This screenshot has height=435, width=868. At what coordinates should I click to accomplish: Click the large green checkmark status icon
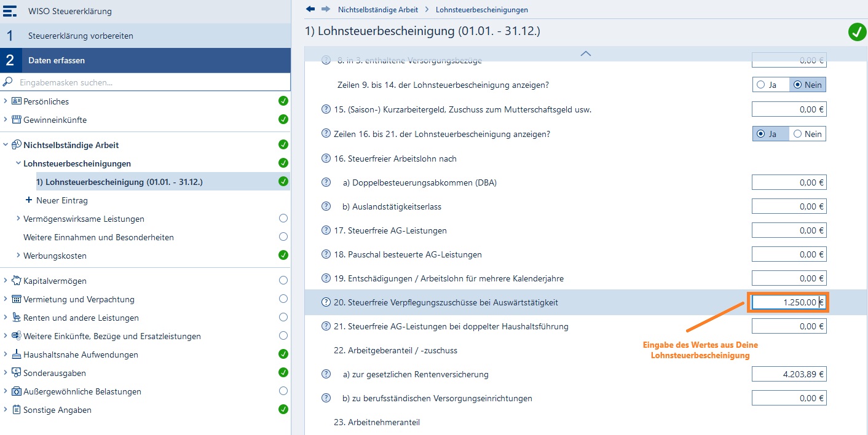tap(857, 32)
